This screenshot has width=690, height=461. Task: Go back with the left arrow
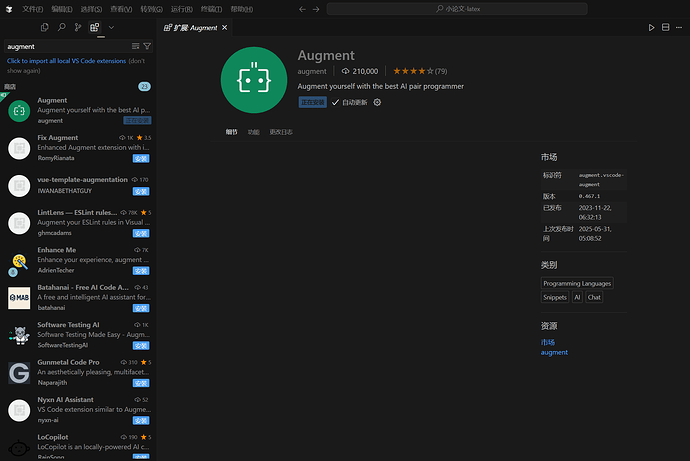coord(302,9)
